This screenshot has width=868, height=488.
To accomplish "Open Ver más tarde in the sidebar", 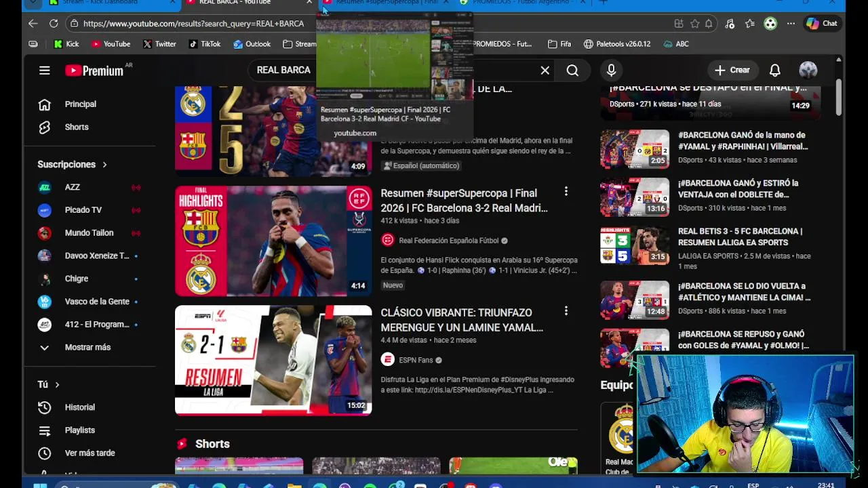I will tap(90, 453).
